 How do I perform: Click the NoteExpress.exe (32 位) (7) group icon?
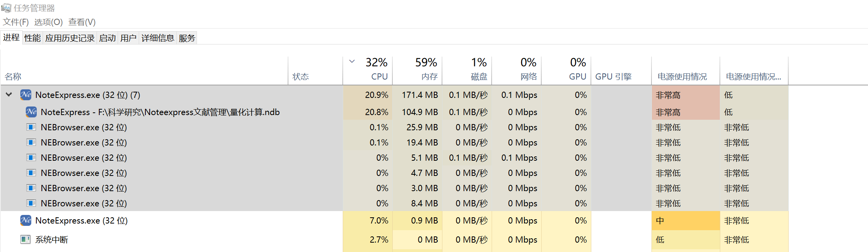click(x=26, y=95)
